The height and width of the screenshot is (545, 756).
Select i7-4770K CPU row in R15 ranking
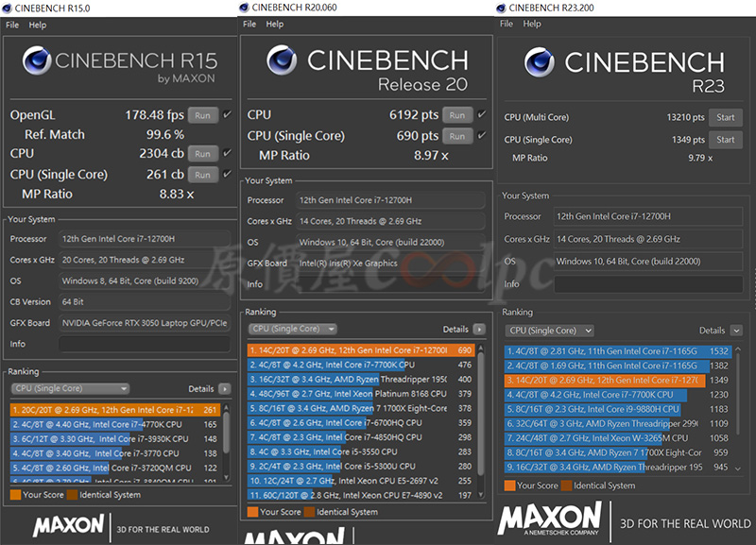[x=115, y=424]
